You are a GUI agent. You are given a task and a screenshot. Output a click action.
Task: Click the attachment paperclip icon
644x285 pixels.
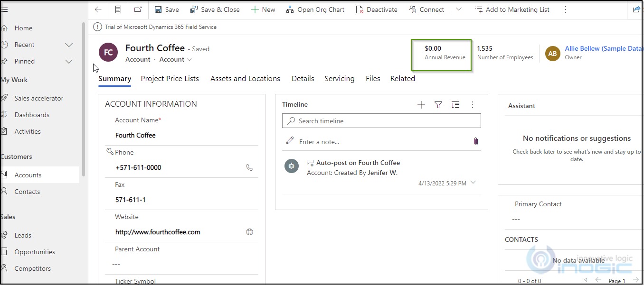point(476,141)
